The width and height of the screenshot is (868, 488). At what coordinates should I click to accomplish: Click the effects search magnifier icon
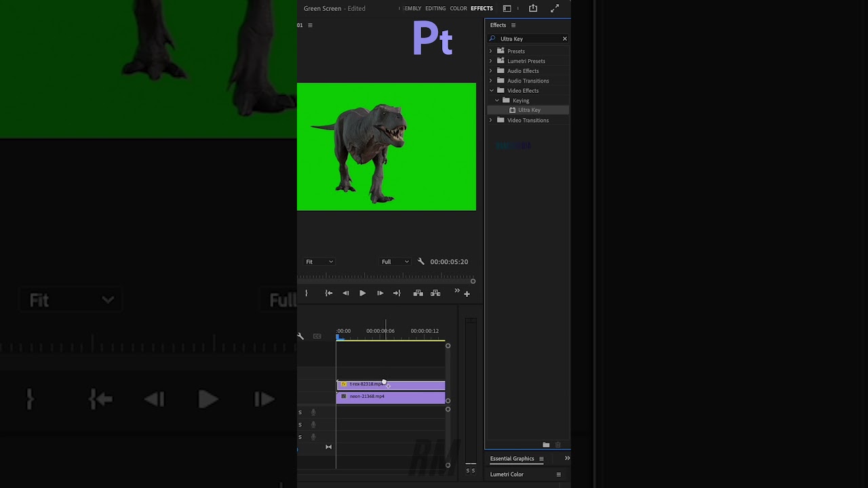(492, 39)
